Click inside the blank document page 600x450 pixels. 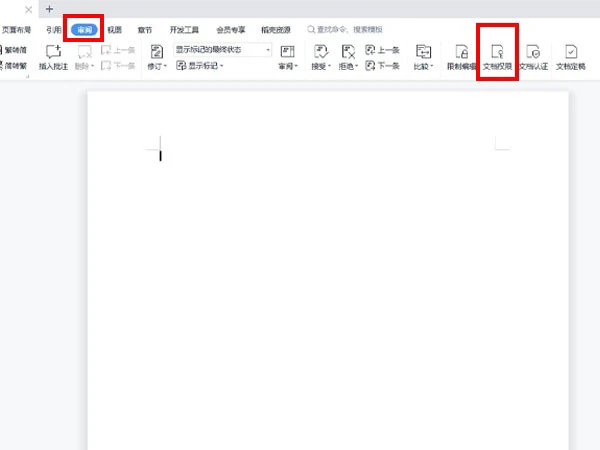click(328, 271)
